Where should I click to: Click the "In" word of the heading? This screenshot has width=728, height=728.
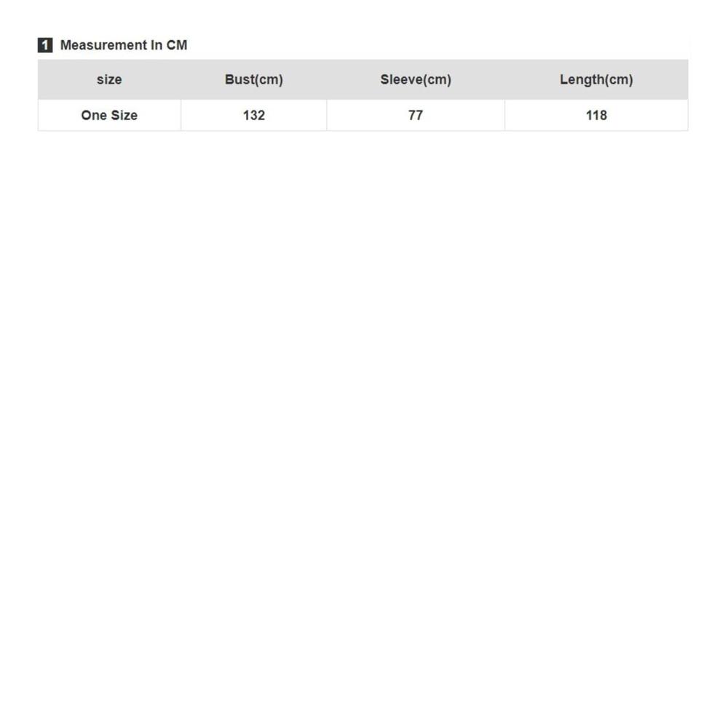(157, 45)
